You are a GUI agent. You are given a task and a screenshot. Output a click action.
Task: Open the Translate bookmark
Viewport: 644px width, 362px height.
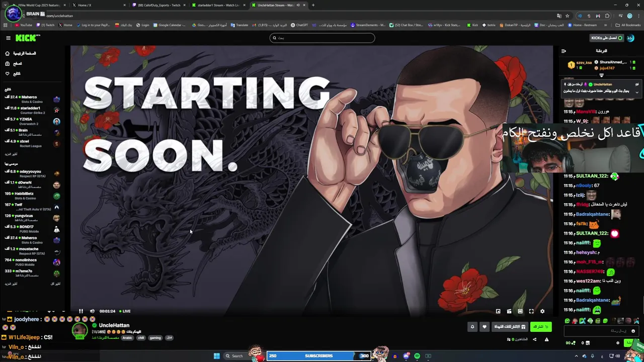239,25
